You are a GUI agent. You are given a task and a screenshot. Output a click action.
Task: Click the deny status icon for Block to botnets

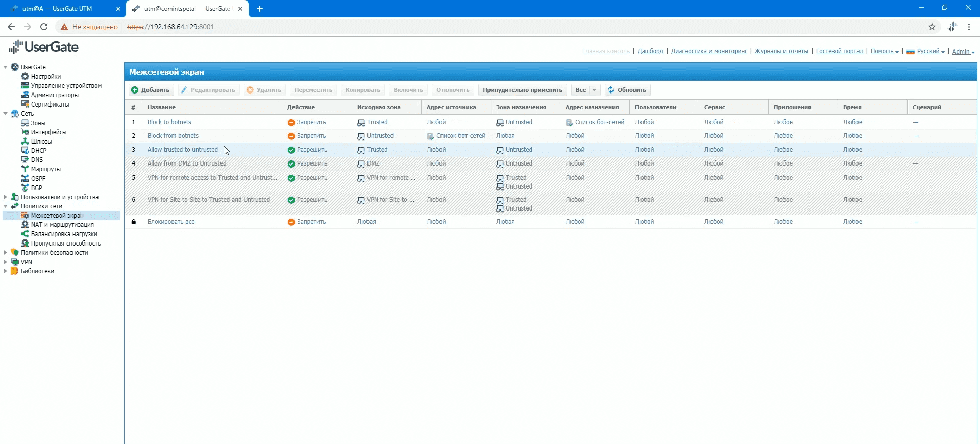[x=291, y=123]
